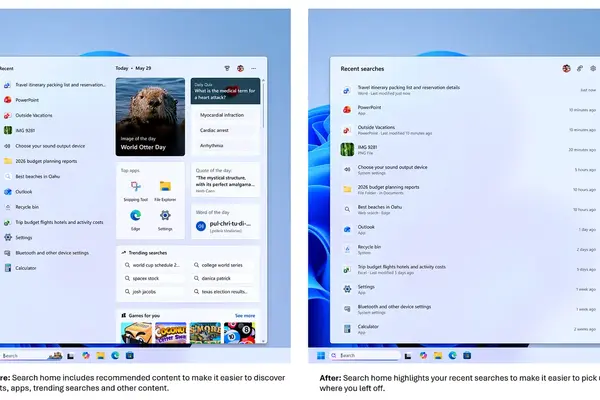Image resolution: width=600 pixels, height=400 pixels.
Task: Open the S'more game thumbnail
Action: pos(205,332)
